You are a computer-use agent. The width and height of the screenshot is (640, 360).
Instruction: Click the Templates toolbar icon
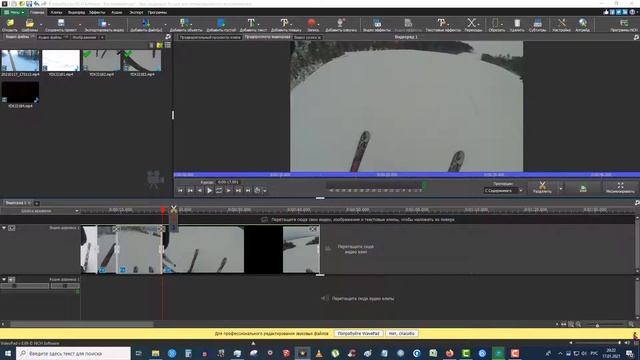point(29,24)
